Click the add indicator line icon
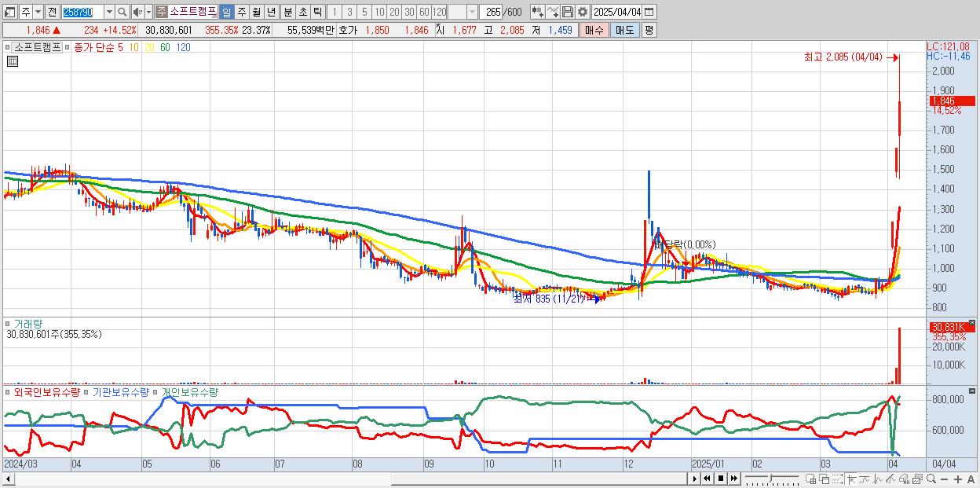This screenshot has width=980, height=488. [x=553, y=12]
